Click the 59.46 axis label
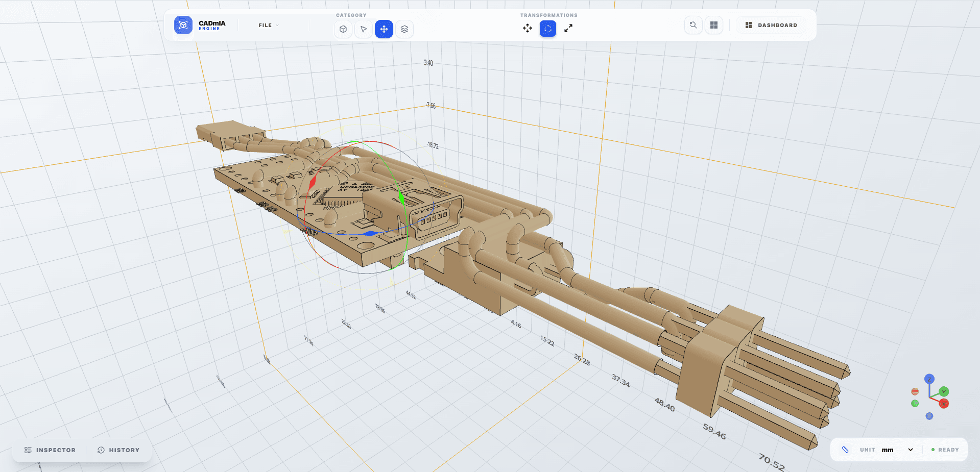Screen dimensions: 980x472 [714, 431]
